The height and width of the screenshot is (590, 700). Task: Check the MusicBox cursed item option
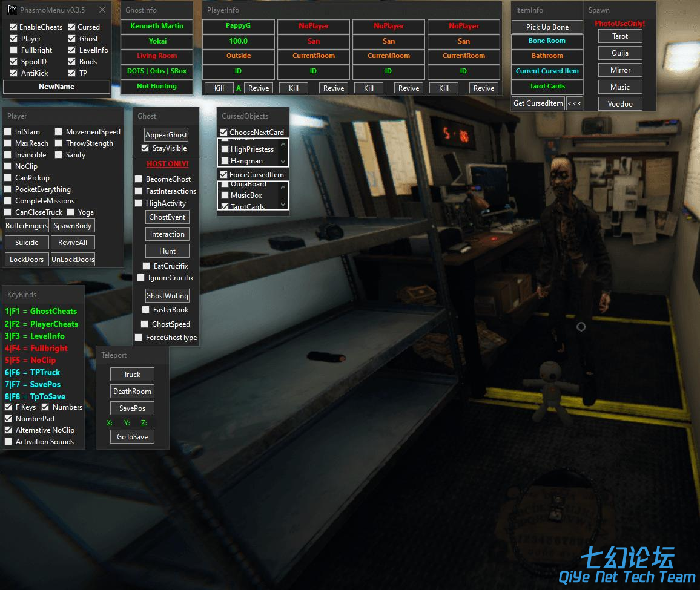[x=225, y=195]
